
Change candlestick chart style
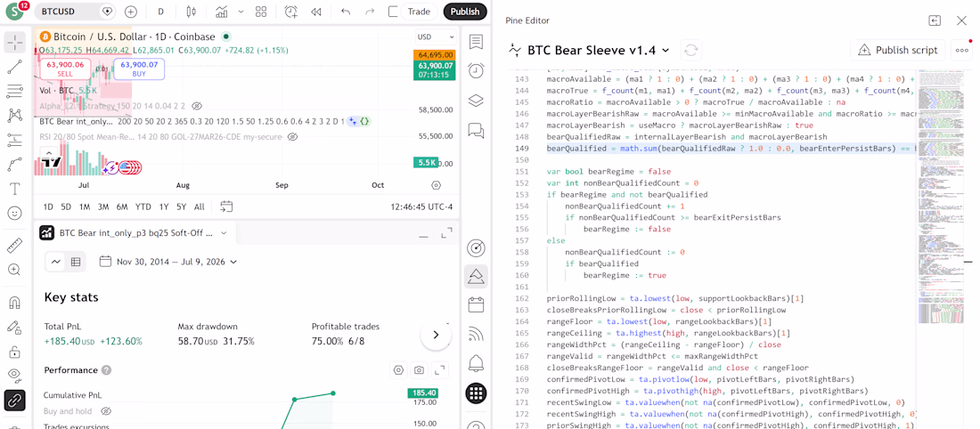coord(192,12)
